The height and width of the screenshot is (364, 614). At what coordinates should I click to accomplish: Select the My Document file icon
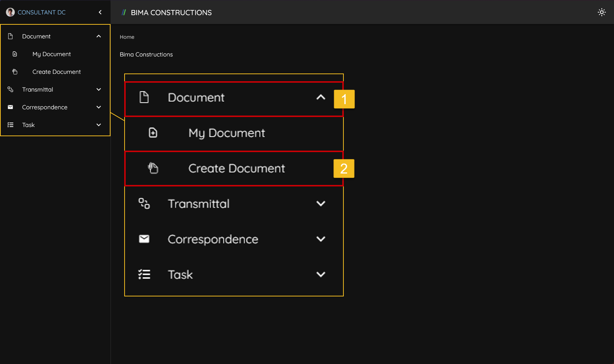[x=15, y=54]
